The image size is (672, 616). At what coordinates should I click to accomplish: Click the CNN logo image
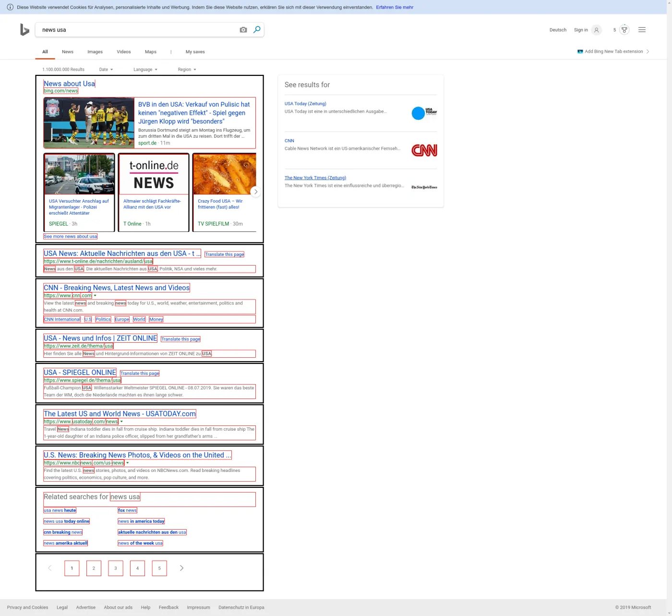pos(424,150)
